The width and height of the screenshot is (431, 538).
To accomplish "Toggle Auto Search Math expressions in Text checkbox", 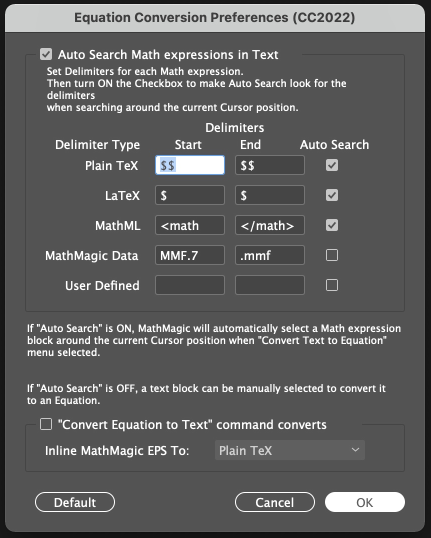I will click(x=46, y=54).
